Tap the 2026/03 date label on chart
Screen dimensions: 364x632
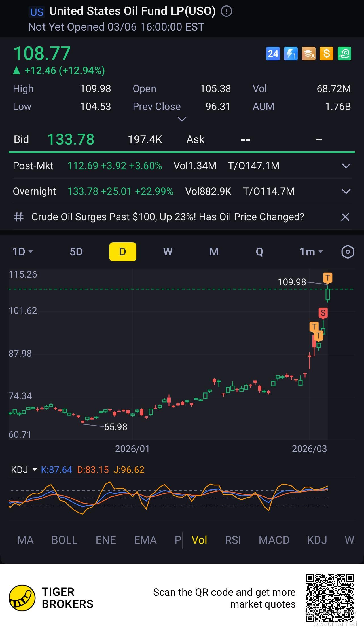pos(309,449)
